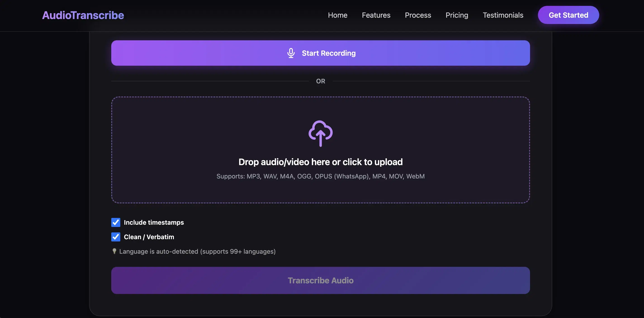Click Start Recording
644x318 pixels.
320,53
